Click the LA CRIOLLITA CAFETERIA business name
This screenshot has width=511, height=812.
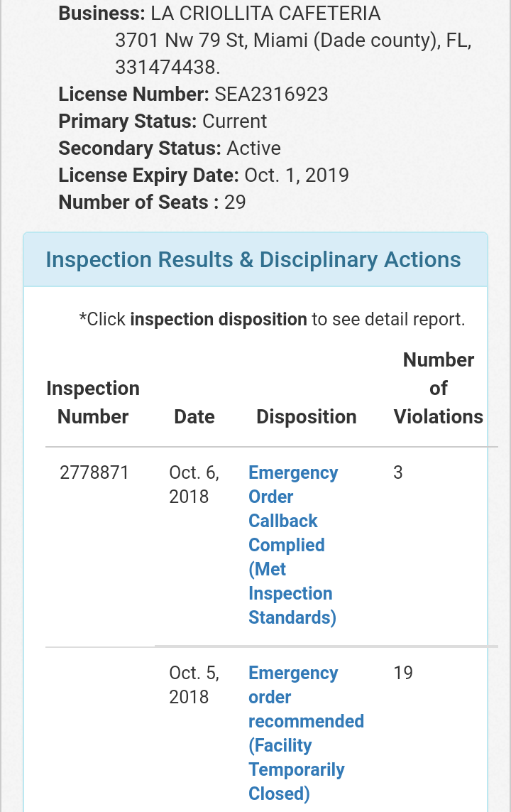coord(265,13)
